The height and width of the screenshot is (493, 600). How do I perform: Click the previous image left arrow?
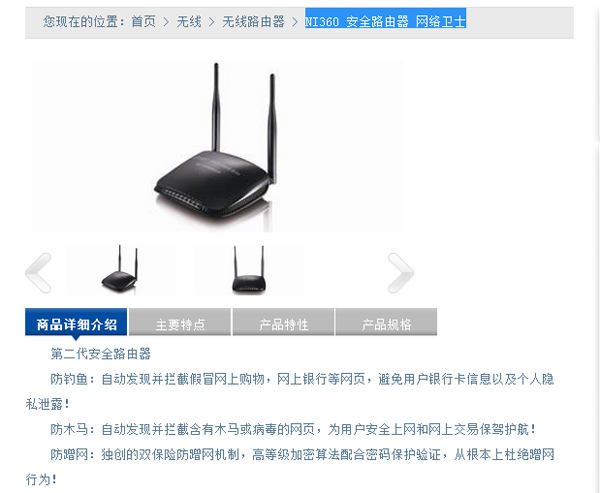38,273
